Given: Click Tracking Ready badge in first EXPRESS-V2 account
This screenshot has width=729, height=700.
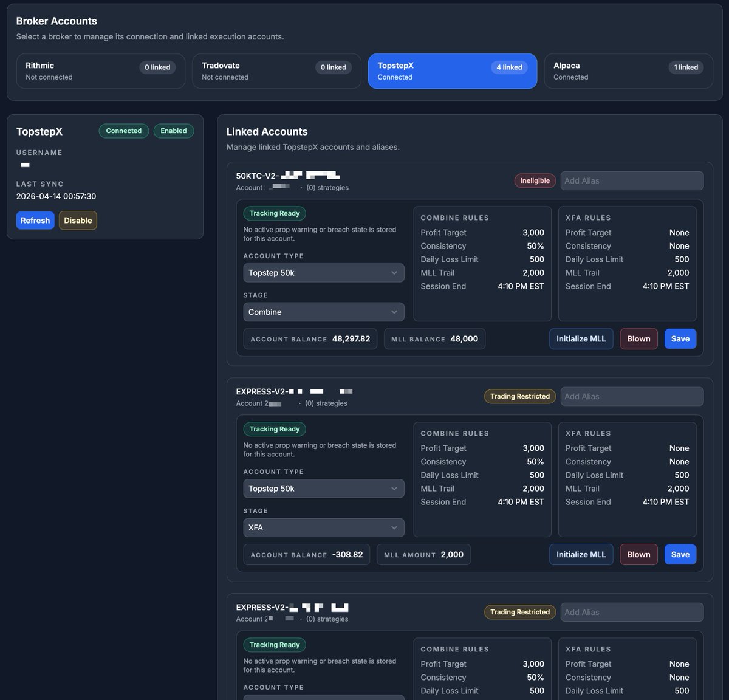Looking at the screenshot, I should point(275,429).
